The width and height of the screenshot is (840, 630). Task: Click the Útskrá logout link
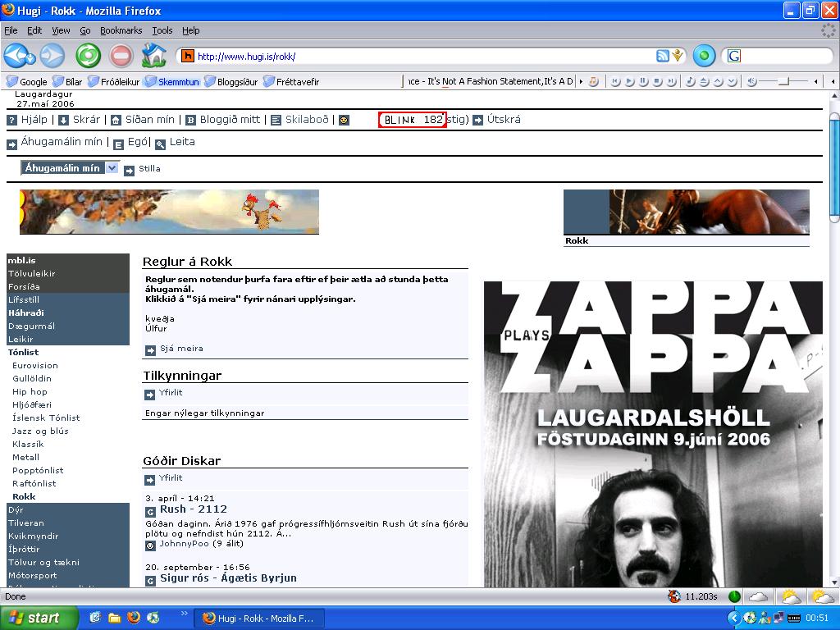coord(504,120)
